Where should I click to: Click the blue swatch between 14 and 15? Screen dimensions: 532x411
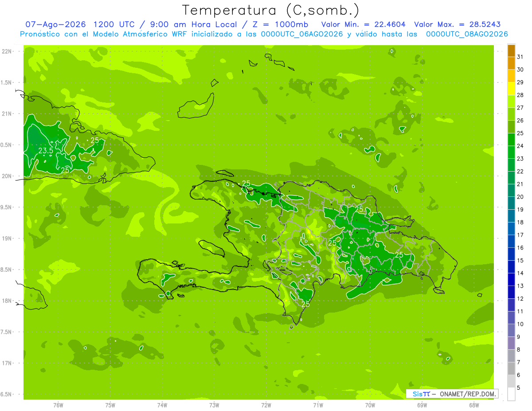coord(511,266)
